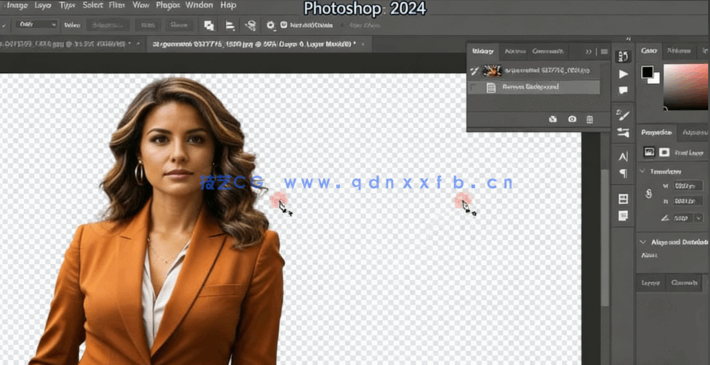Open the History panel dock icon

623,57
